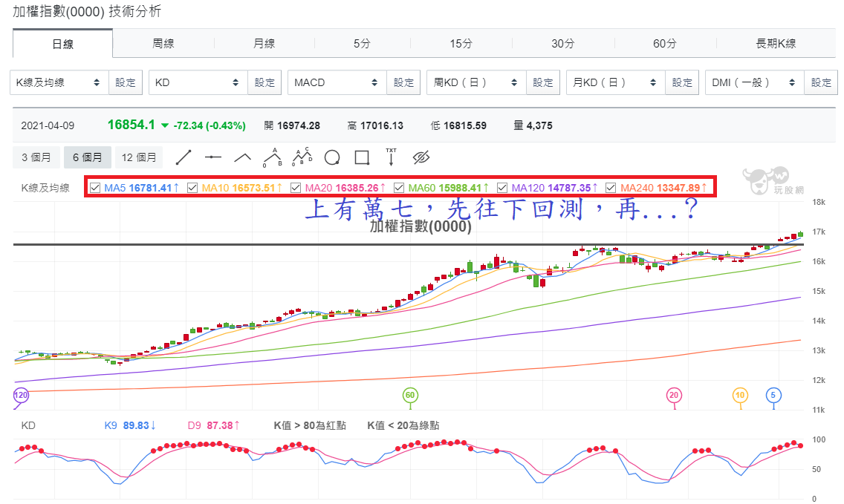Click 設定 button next to 月KD dropdown

[x=682, y=82]
